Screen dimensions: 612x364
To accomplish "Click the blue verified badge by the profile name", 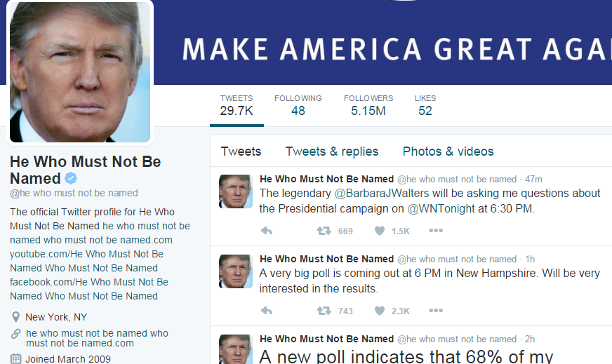I will (x=71, y=178).
